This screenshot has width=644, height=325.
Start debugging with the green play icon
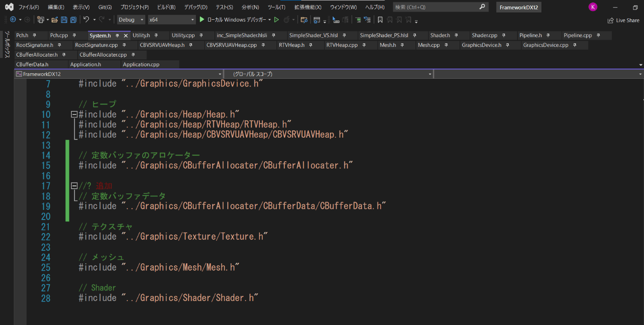201,20
